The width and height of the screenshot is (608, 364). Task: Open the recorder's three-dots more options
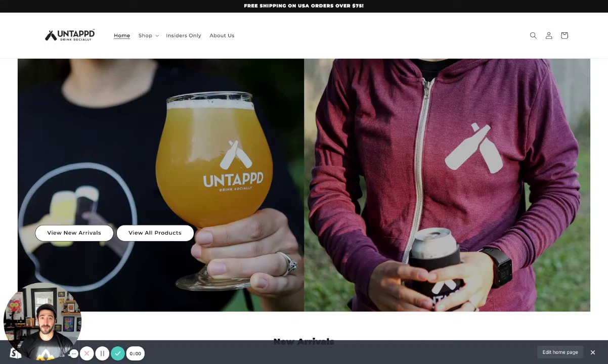point(74,353)
